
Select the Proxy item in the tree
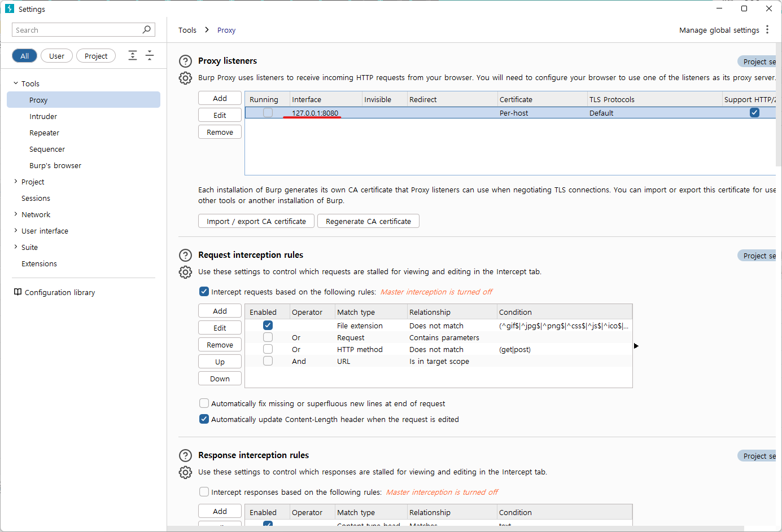(x=84, y=100)
